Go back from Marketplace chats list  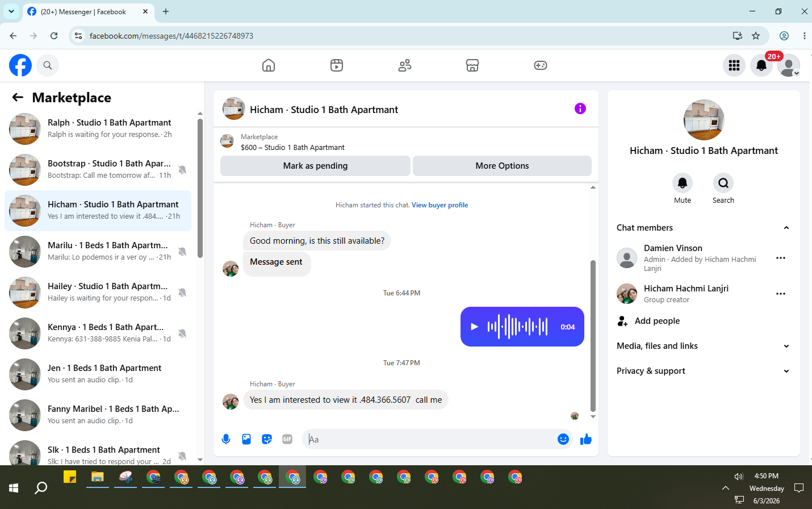(18, 97)
